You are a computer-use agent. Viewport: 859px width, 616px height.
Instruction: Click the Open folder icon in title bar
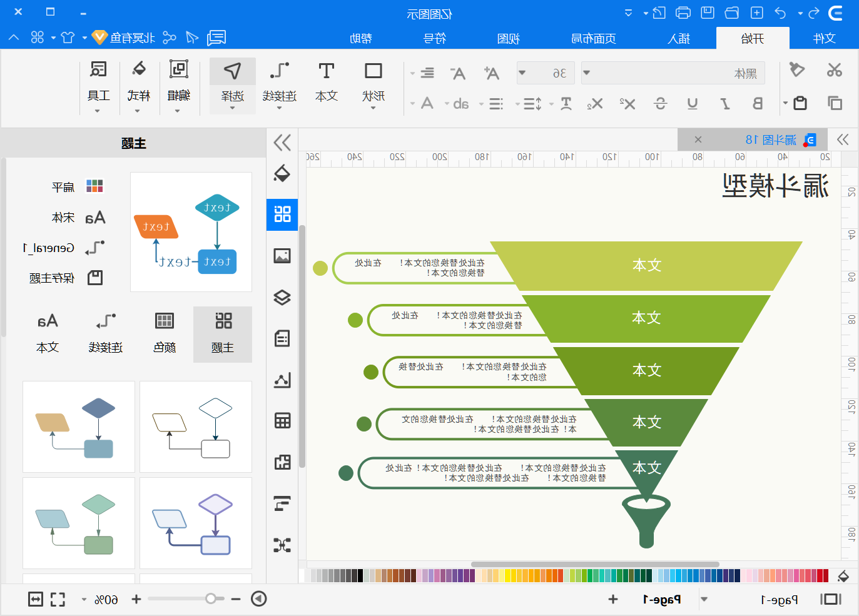point(732,13)
